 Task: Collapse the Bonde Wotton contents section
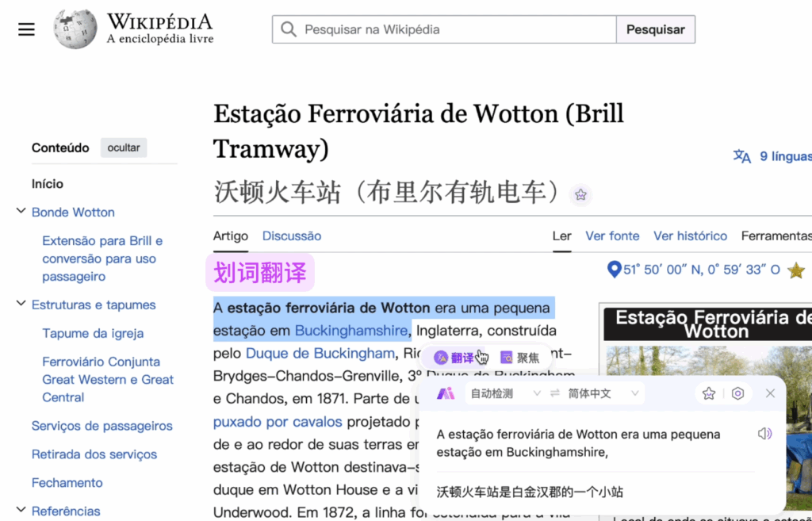[x=21, y=212]
